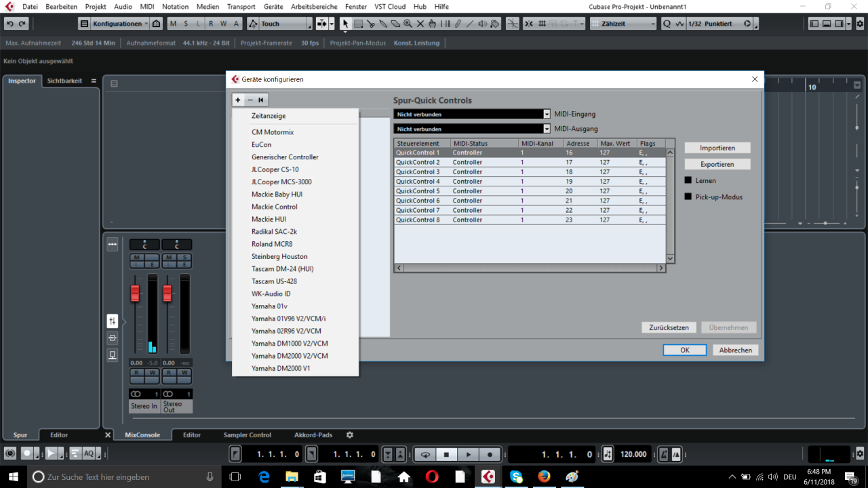The image size is (868, 488).
Task: Toggle the auto-scroll icon in toolbar
Action: pos(322,24)
